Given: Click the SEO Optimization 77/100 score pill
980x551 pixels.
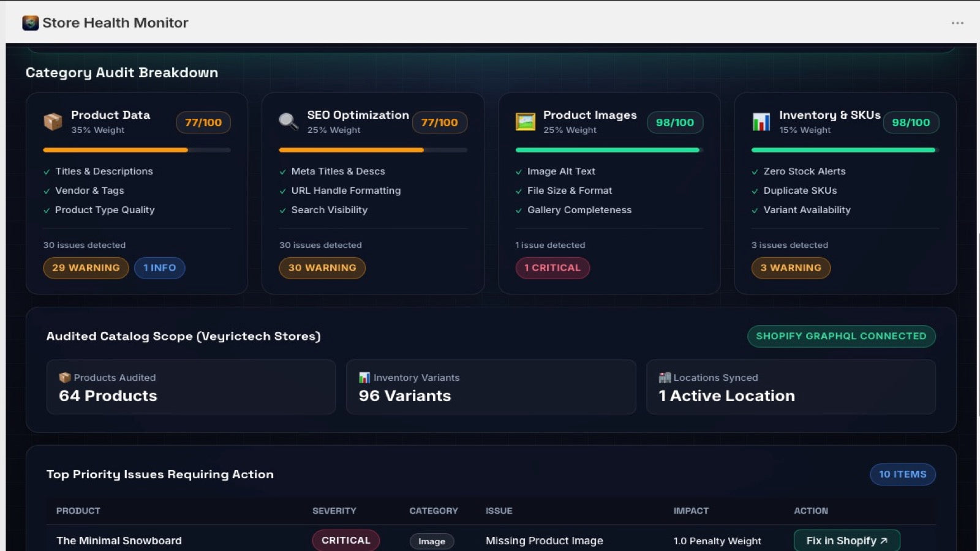Looking at the screenshot, I should coord(439,122).
